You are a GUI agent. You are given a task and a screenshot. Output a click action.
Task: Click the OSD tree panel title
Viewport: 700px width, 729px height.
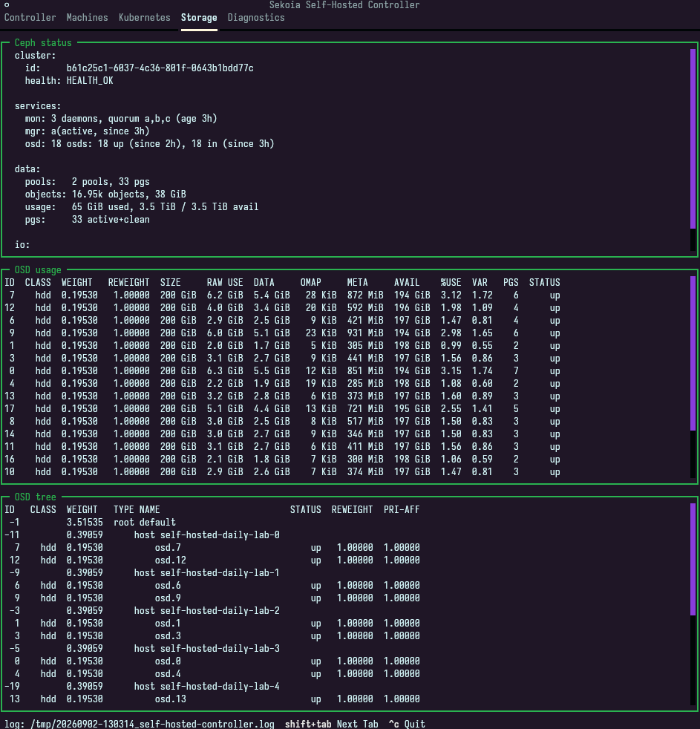(x=36, y=497)
